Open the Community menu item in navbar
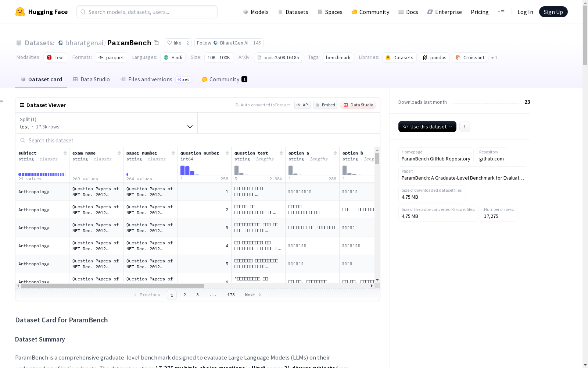This screenshot has height=368, width=588. coord(370,12)
